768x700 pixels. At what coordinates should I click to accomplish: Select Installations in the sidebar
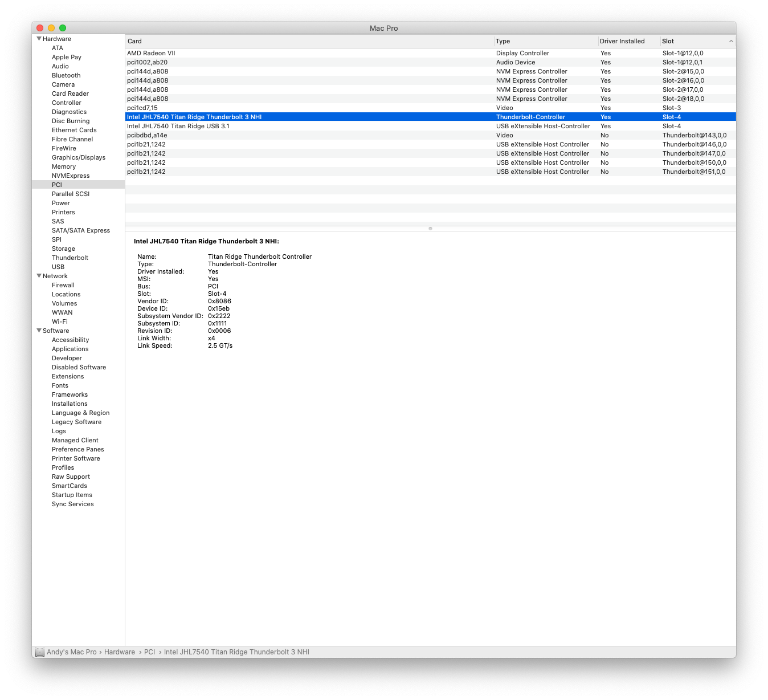[x=70, y=404]
